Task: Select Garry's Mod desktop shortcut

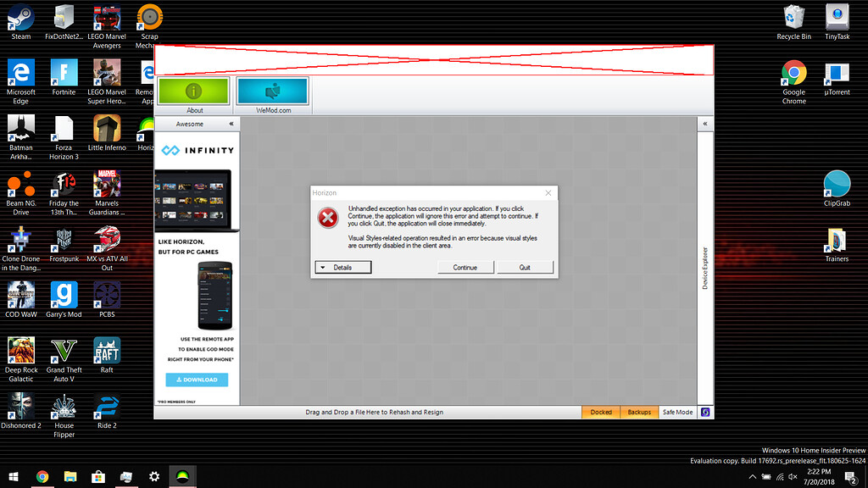Action: point(64,299)
